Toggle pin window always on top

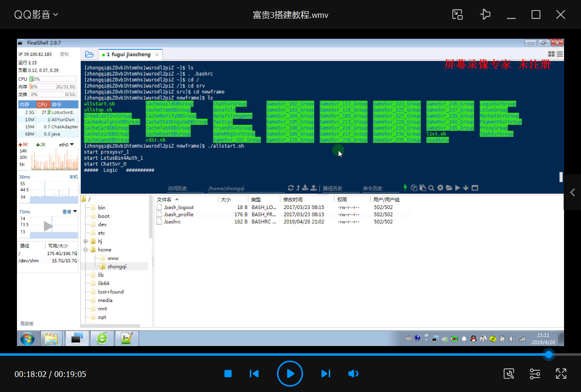point(485,15)
